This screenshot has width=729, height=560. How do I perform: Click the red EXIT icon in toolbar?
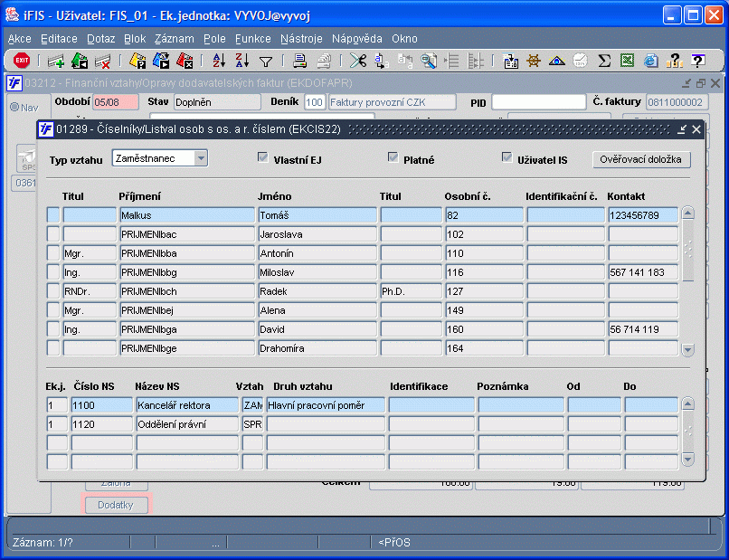(x=22, y=61)
